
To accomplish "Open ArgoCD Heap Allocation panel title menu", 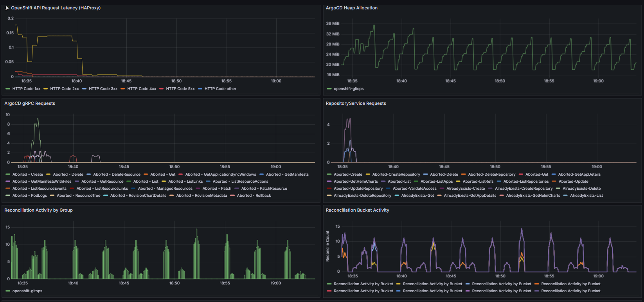I will (x=351, y=8).
